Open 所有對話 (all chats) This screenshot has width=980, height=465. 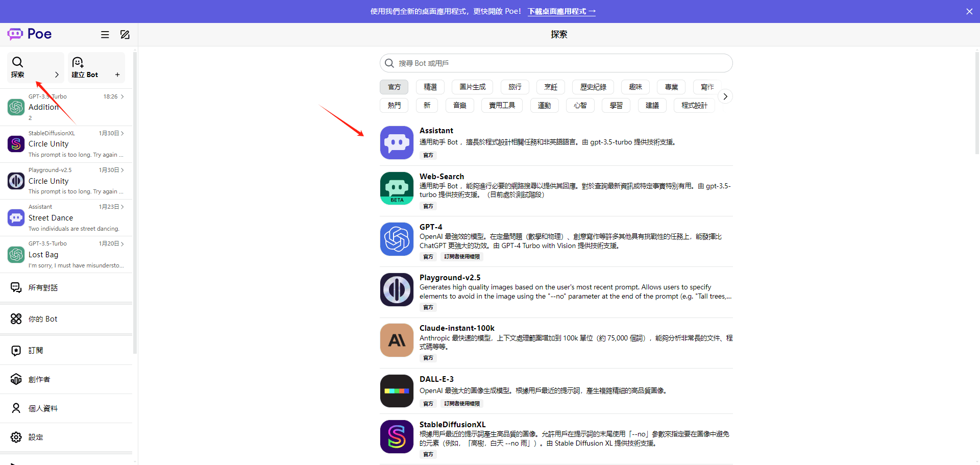66,287
